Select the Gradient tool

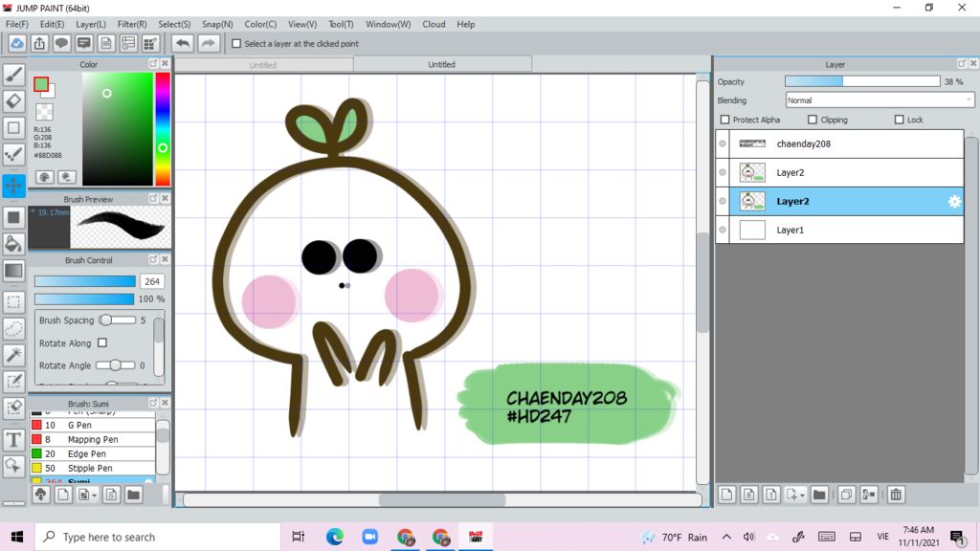(14, 272)
